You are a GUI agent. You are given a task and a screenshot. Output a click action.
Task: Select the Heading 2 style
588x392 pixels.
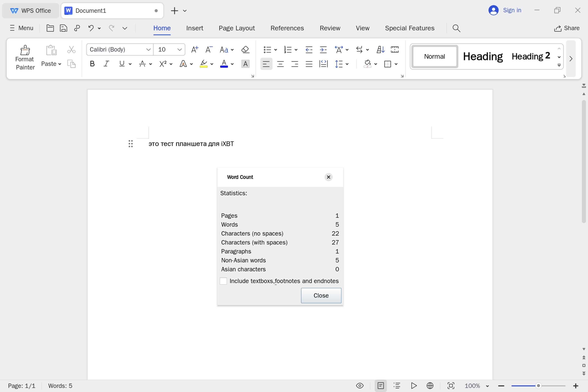pos(530,57)
